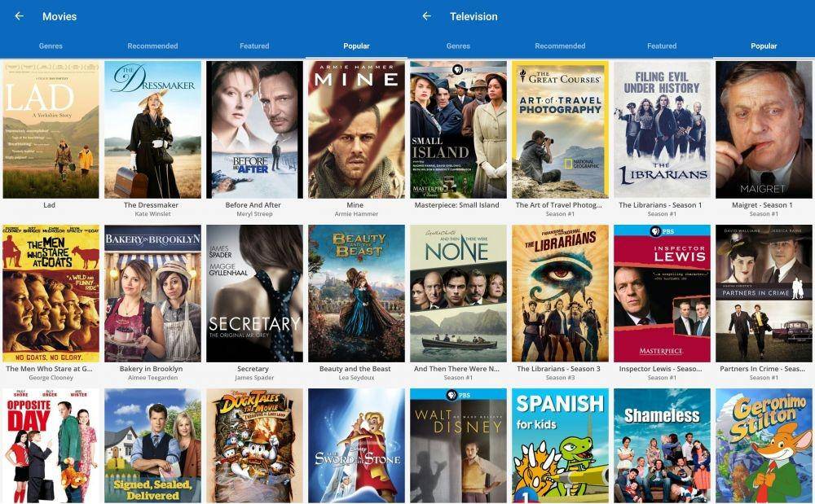Screen dimensions: 815x504
Task: Click 'James Spader' actor name under Secretary
Action: [x=254, y=377]
